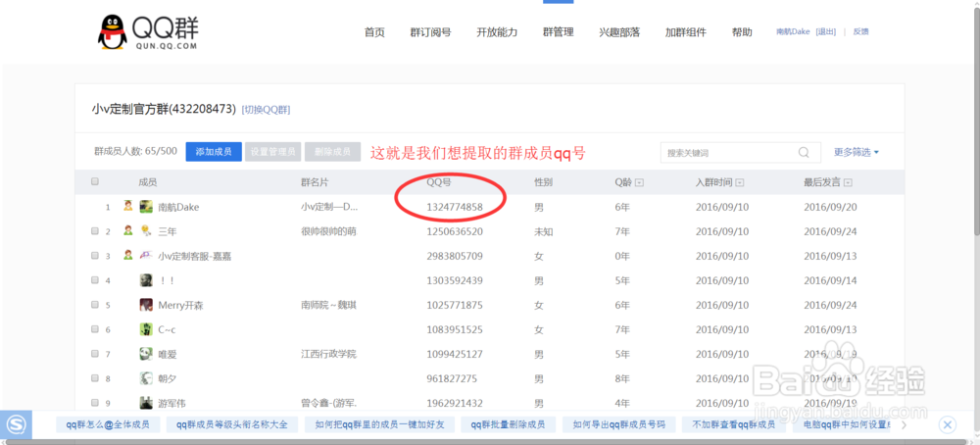The image size is (980, 445).
Task: Click the 删除成员 button
Action: coord(332,152)
